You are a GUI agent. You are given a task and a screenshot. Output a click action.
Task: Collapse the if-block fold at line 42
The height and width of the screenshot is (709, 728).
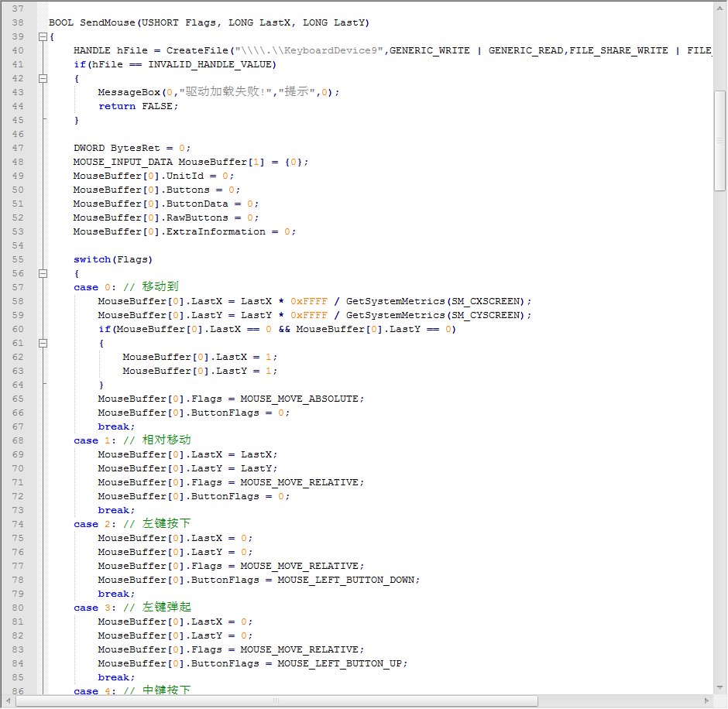[x=43, y=79]
